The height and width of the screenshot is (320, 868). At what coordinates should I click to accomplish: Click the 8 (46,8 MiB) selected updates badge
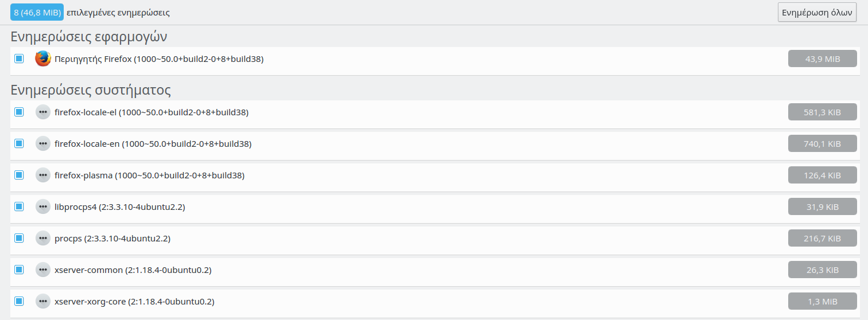[37, 12]
